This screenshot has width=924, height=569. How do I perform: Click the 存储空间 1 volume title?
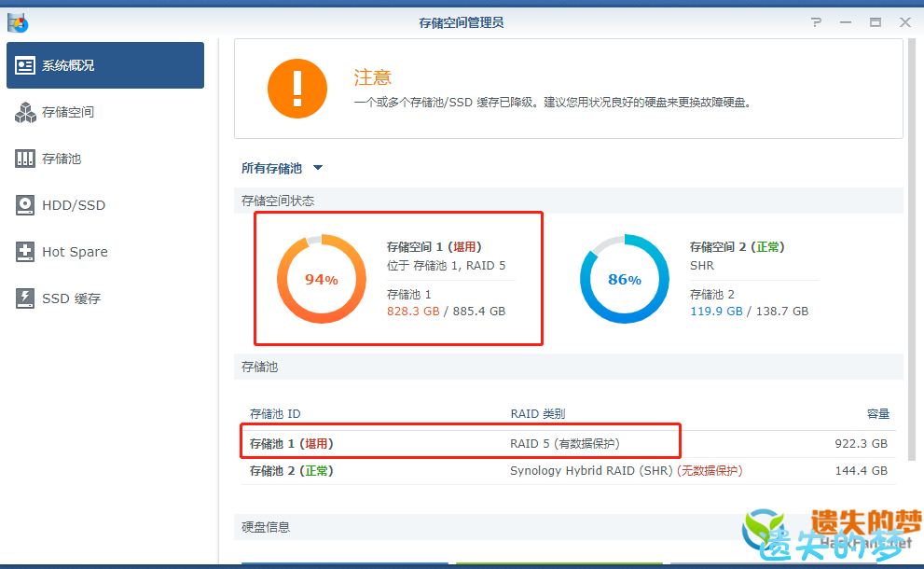point(433,247)
